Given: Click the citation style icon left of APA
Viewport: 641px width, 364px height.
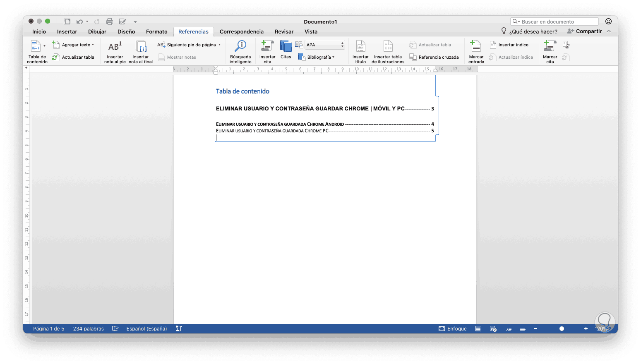Looking at the screenshot, I should tap(299, 45).
